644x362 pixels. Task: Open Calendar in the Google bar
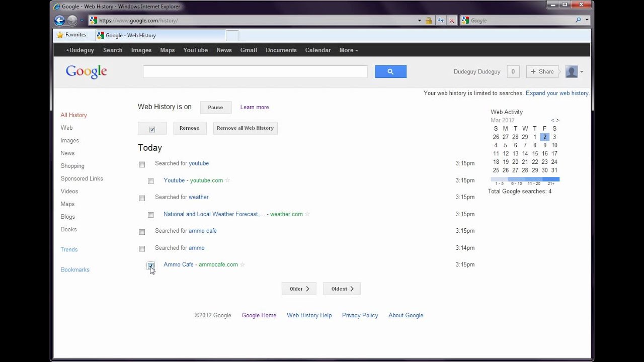(x=318, y=50)
